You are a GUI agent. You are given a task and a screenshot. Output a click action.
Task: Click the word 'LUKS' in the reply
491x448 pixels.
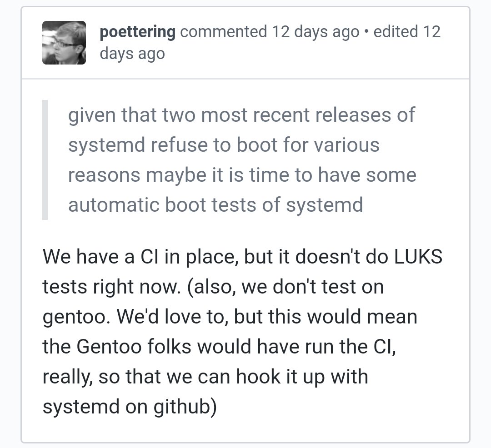click(418, 257)
